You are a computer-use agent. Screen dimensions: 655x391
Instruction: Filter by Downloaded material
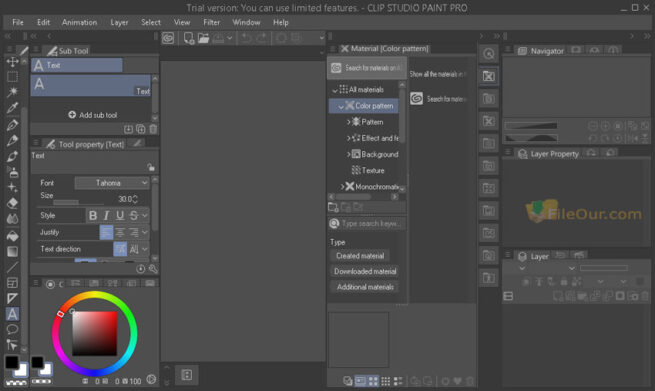coord(365,272)
